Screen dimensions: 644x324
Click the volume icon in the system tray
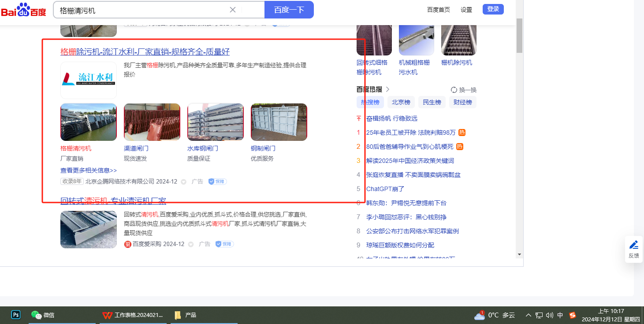(x=549, y=315)
